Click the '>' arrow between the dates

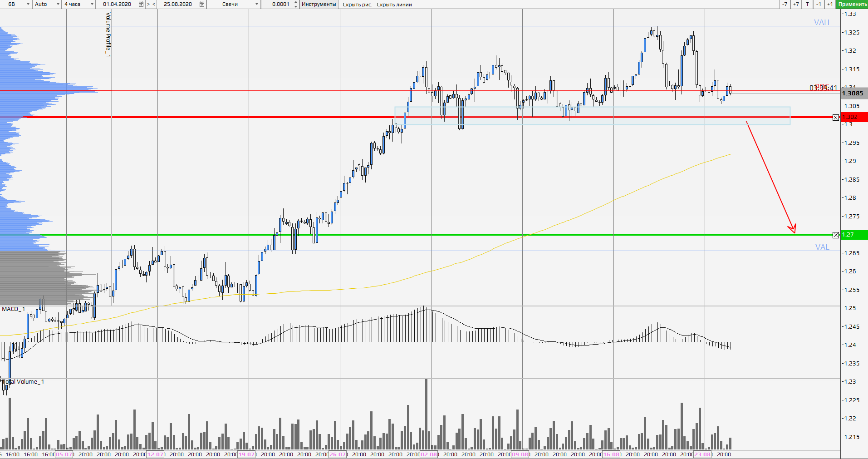tap(148, 4)
